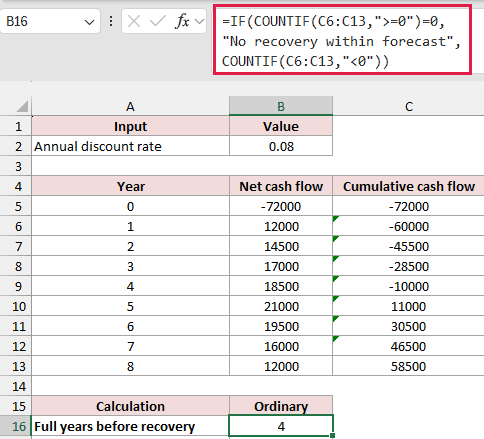Image resolution: width=484 pixels, height=439 pixels.
Task: Select row 8 header
Action: [x=16, y=266]
